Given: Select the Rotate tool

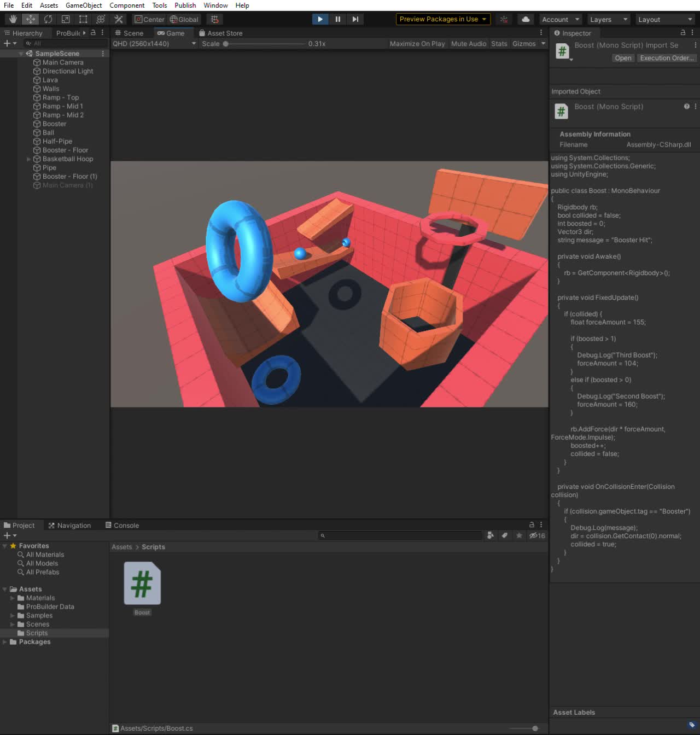Looking at the screenshot, I should pyautogui.click(x=48, y=19).
